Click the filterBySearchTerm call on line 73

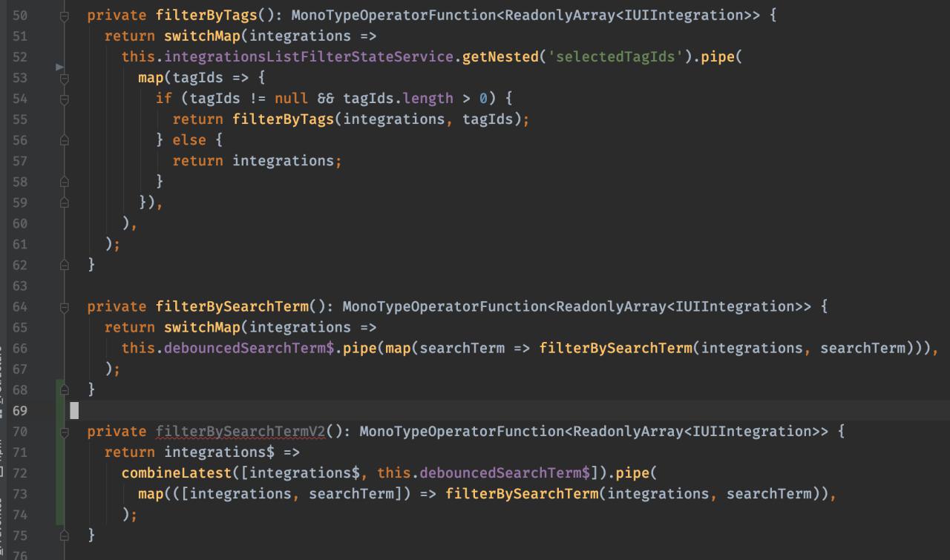pos(522,493)
